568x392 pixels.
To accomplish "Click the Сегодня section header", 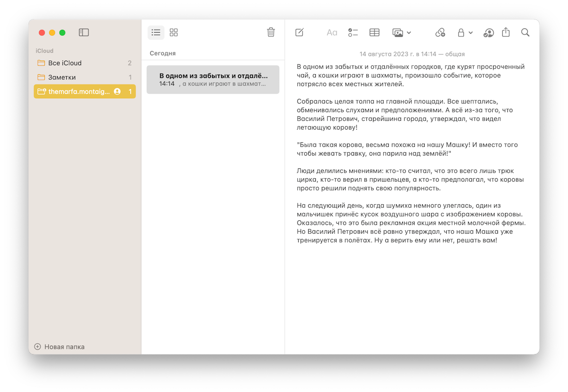I will coord(163,53).
